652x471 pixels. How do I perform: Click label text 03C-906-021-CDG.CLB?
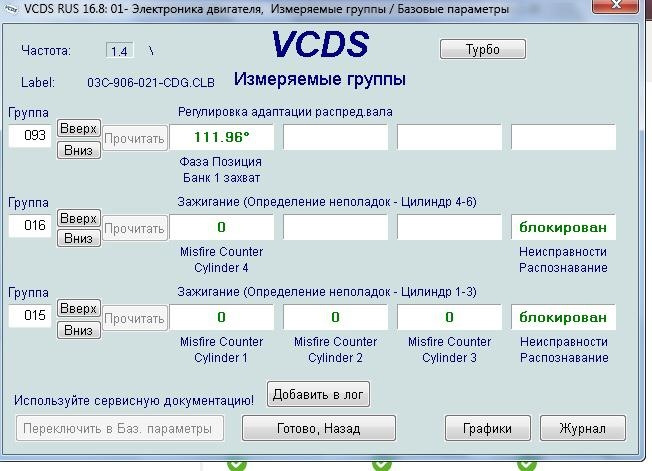(x=151, y=83)
